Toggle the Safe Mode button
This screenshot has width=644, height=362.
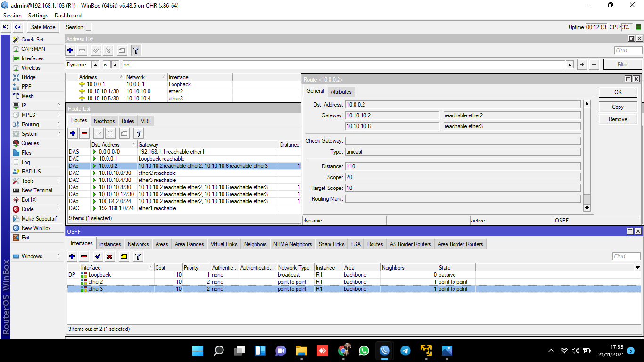pyautogui.click(x=43, y=27)
